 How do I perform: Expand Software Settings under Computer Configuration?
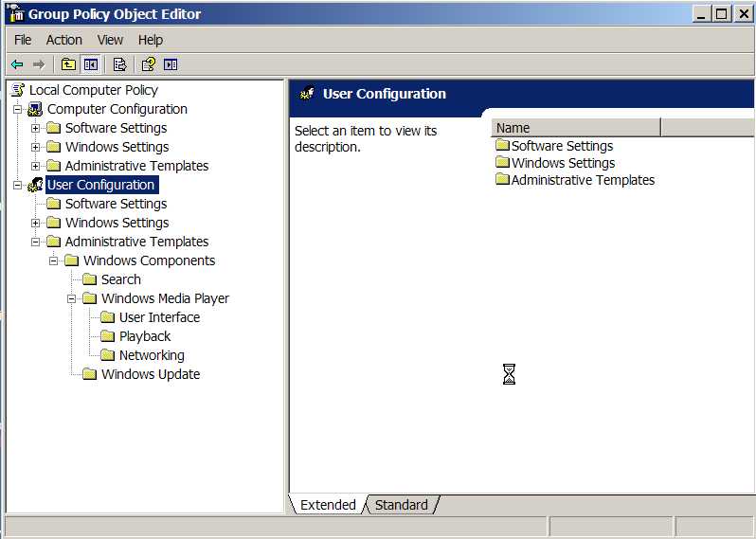[x=35, y=128]
